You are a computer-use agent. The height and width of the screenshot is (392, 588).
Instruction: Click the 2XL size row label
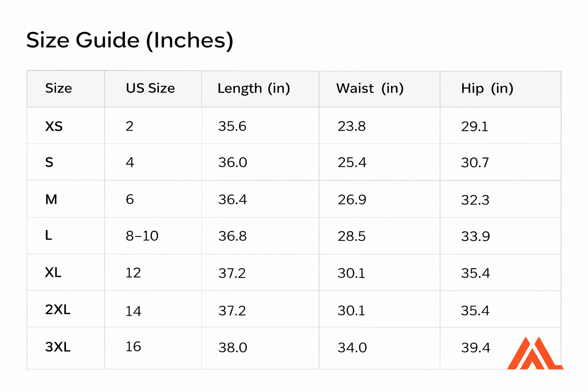click(x=58, y=310)
